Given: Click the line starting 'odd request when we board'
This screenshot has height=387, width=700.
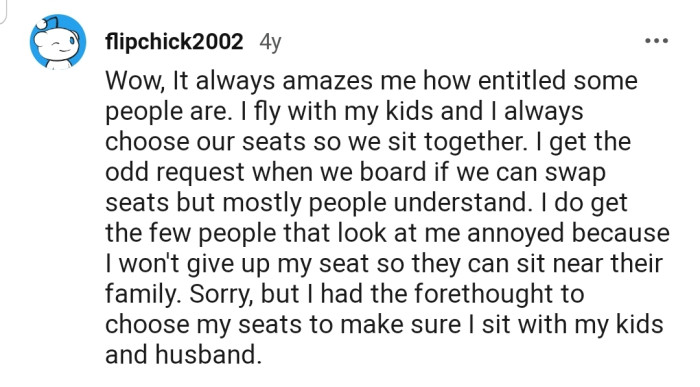Looking at the screenshot, I should pos(355,172).
